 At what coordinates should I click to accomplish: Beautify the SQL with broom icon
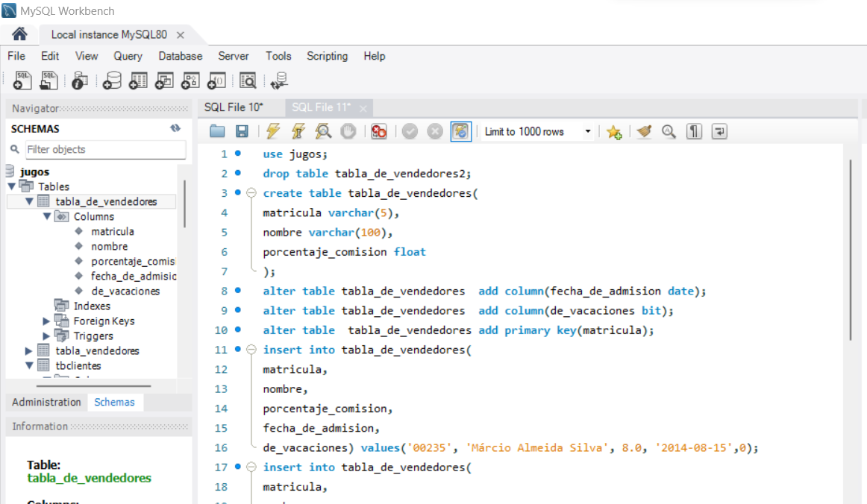(x=644, y=131)
